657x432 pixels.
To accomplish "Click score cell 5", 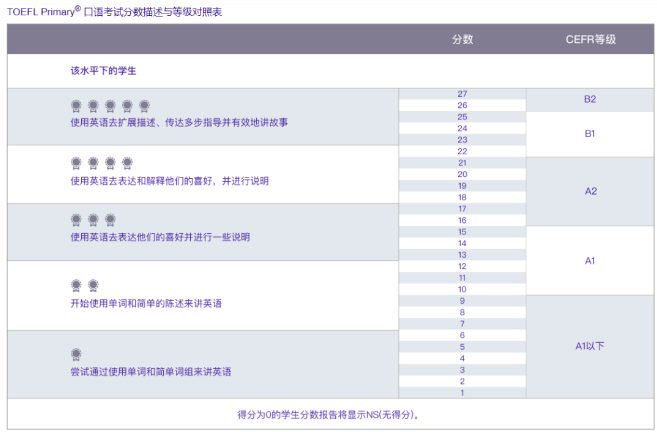I will point(462,347).
